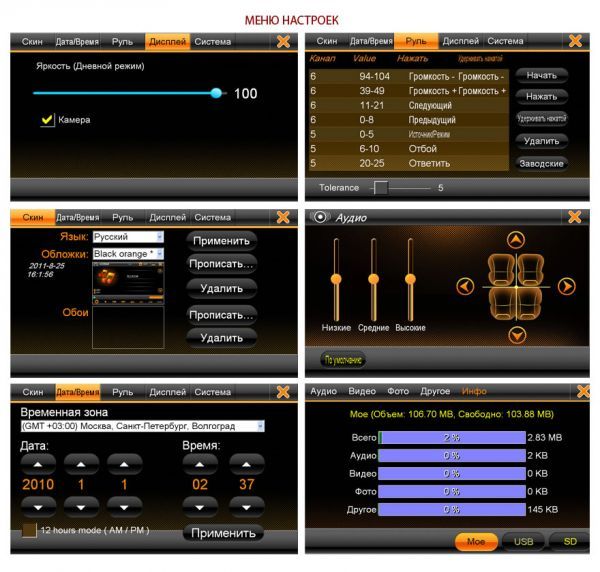This screenshot has height=572, width=600.
Task: Enable the Камера checkbox
Action: click(x=47, y=120)
